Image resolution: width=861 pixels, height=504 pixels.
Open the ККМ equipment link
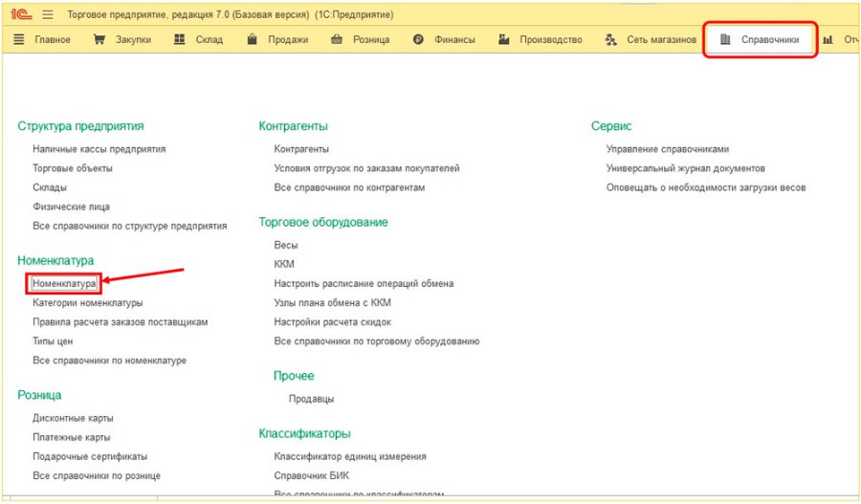click(x=284, y=264)
